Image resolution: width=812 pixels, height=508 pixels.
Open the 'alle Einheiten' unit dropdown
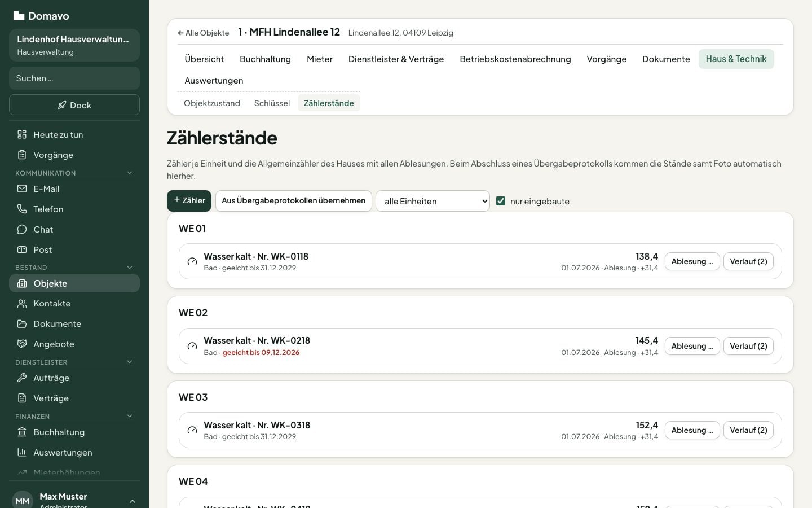click(433, 201)
